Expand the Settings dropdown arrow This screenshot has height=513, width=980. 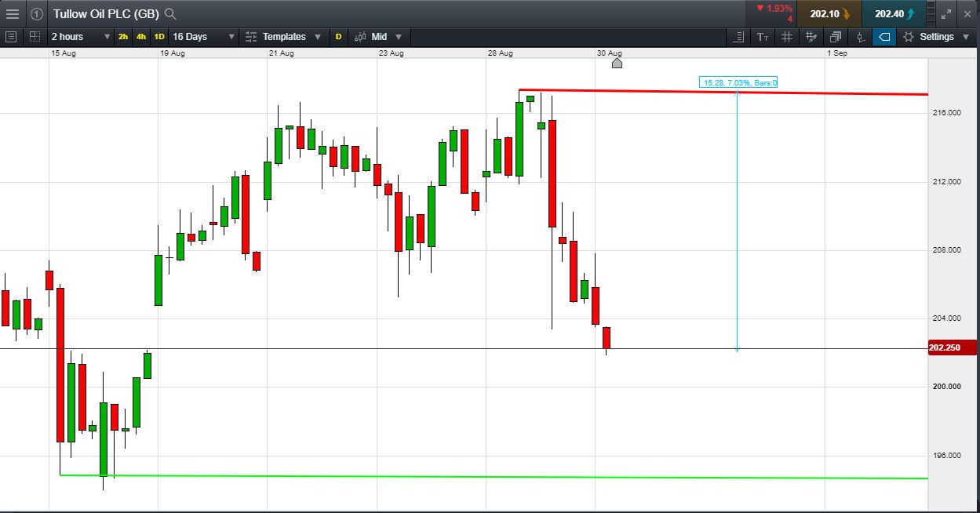pos(967,37)
